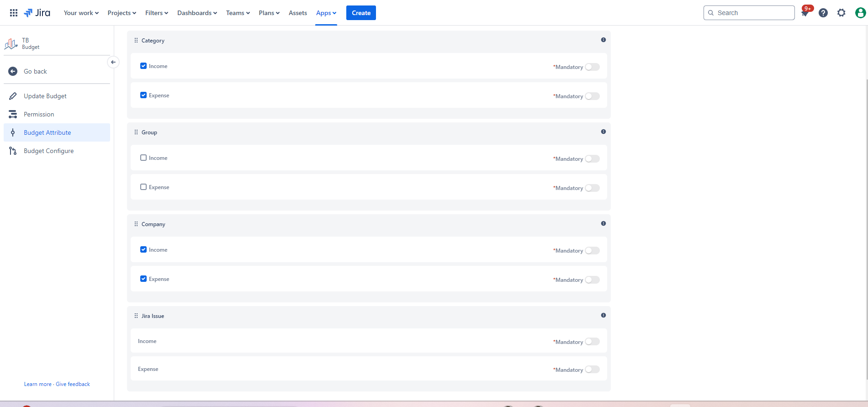Screen dimensions: 868x407
Task: Click the Company section title
Action: pyautogui.click(x=153, y=224)
